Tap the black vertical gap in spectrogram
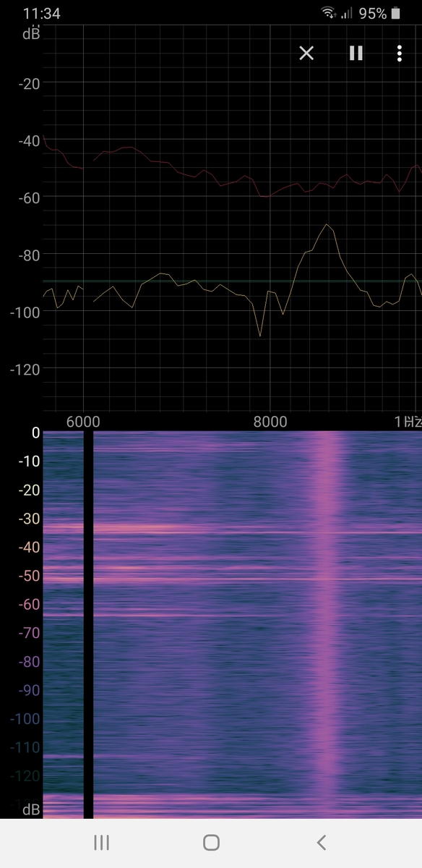422x868 pixels. pos(89,625)
